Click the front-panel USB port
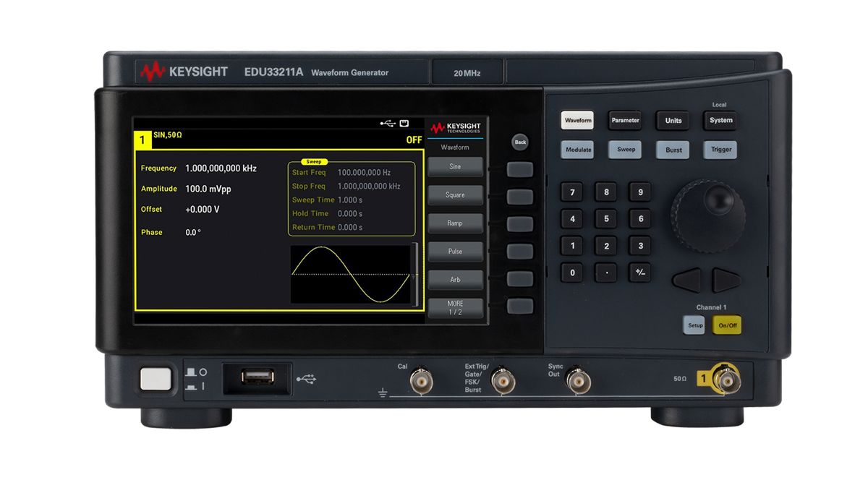Screen dimensions: 868x488 tap(258, 377)
